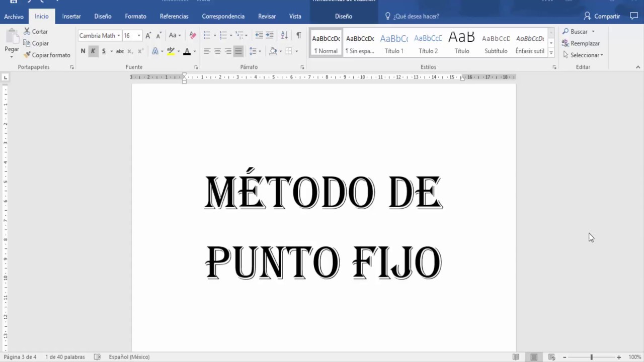Apply the Sin espaciado style
The image size is (644, 362).
click(x=360, y=43)
